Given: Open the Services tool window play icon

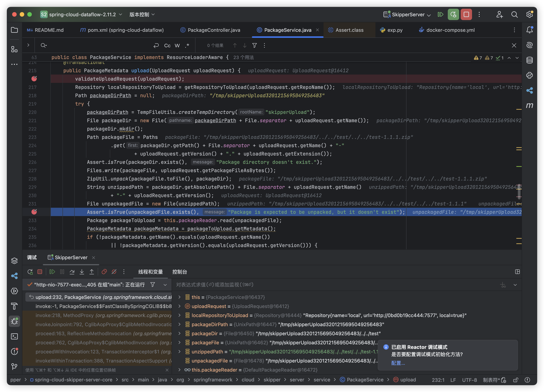Looking at the screenshot, I should [x=14, y=291].
